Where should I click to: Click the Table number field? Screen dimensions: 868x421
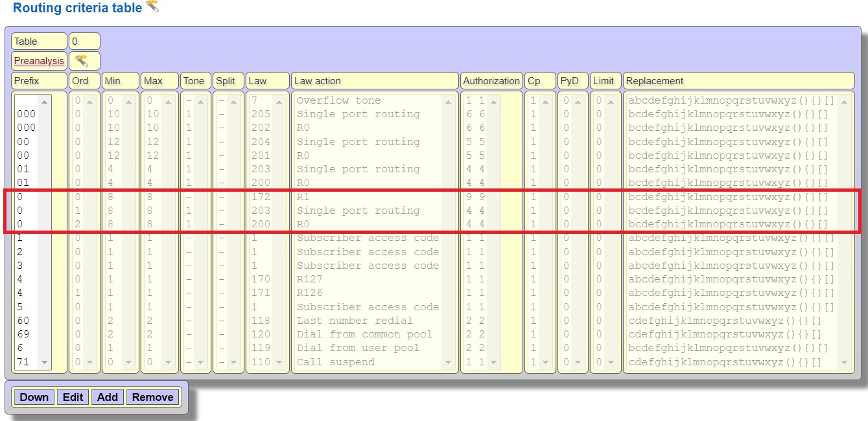[84, 41]
